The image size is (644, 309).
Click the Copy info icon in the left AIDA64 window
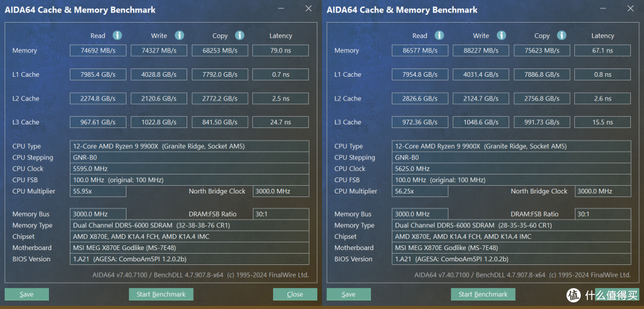[240, 35]
